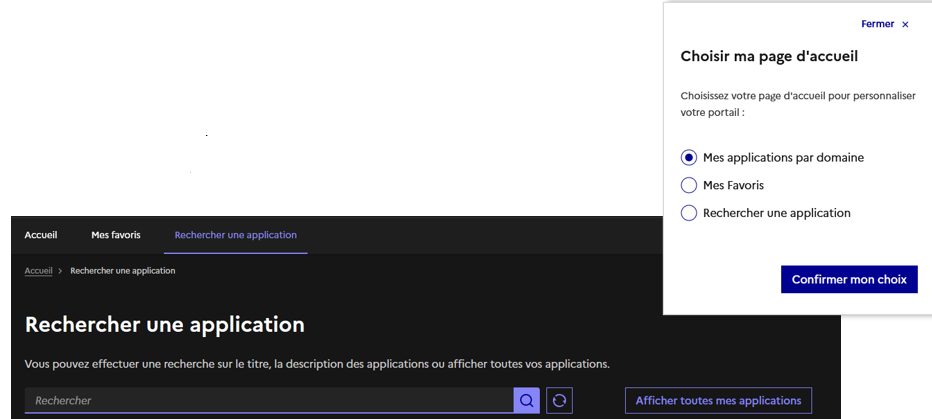Switch to the 'Mes favoris' tab
This screenshot has width=932, height=419.
click(116, 235)
